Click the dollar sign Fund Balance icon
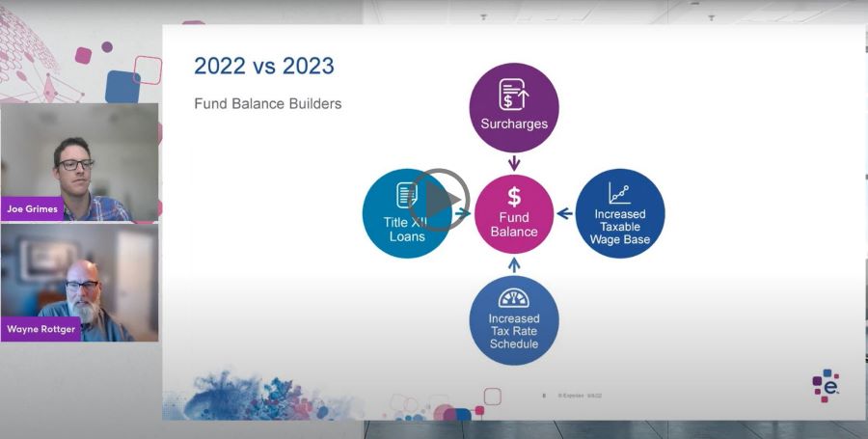The height and width of the screenshot is (439, 868). tap(514, 197)
